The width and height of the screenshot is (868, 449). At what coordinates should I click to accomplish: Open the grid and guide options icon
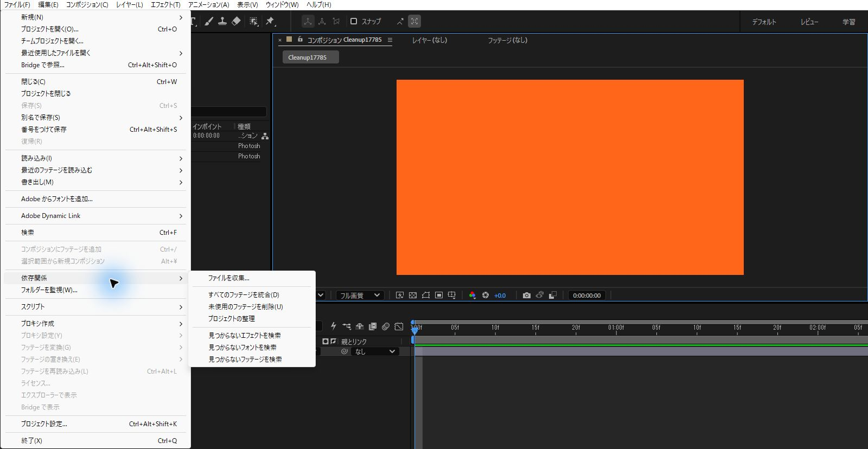tap(451, 295)
